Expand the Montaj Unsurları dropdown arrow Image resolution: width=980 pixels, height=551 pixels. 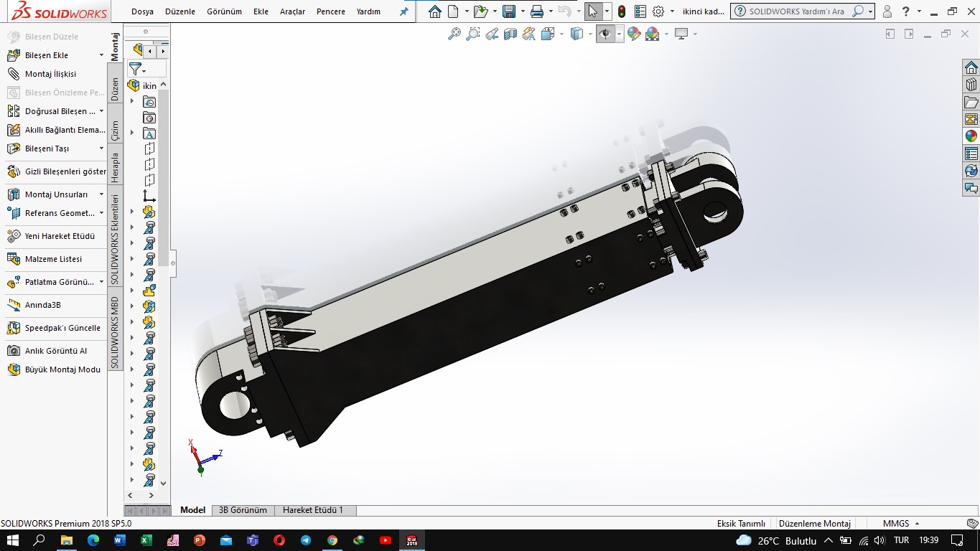[x=101, y=194]
